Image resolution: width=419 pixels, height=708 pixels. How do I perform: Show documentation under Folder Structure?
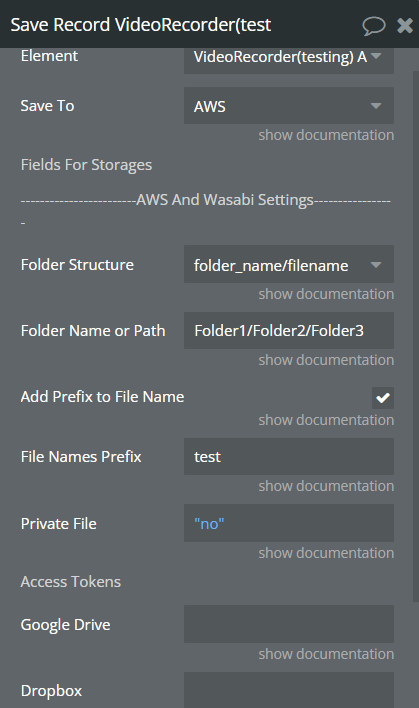tap(326, 294)
